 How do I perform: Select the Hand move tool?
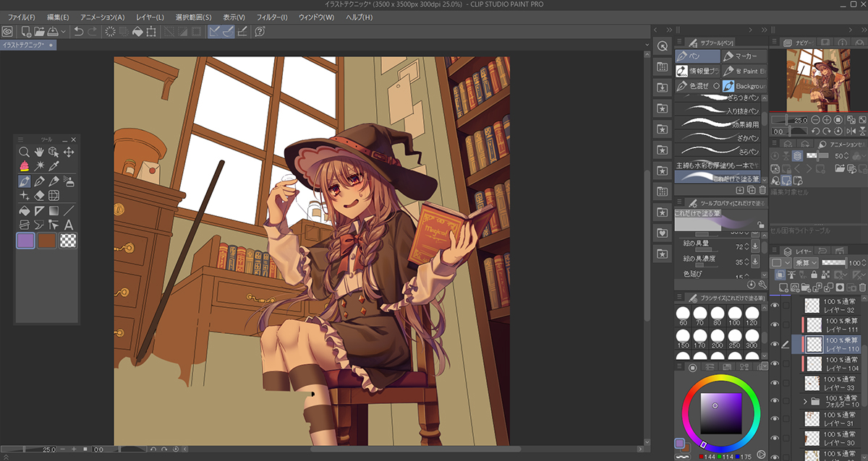pyautogui.click(x=39, y=152)
